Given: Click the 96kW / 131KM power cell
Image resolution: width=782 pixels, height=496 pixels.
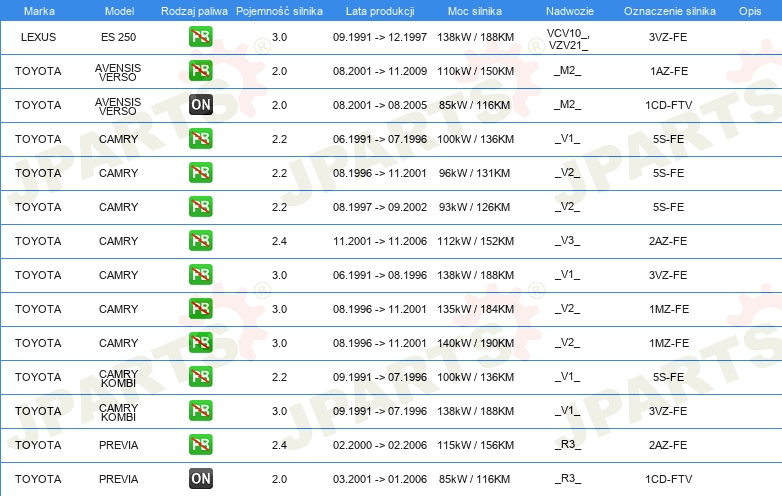Looking at the screenshot, I should pos(474,172).
